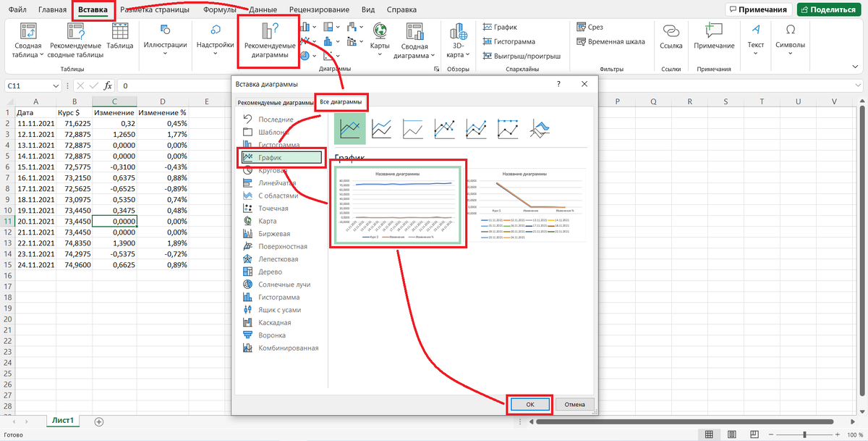Image resolution: width=868 pixels, height=441 pixels.
Task: Select the line with markers subtype icon
Action: [x=444, y=128]
